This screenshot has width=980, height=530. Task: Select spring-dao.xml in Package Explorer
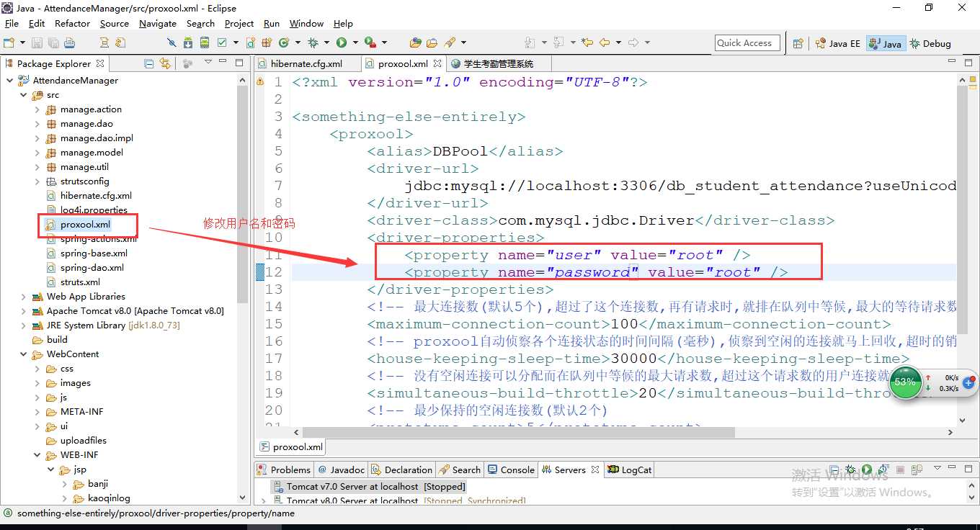pyautogui.click(x=92, y=268)
